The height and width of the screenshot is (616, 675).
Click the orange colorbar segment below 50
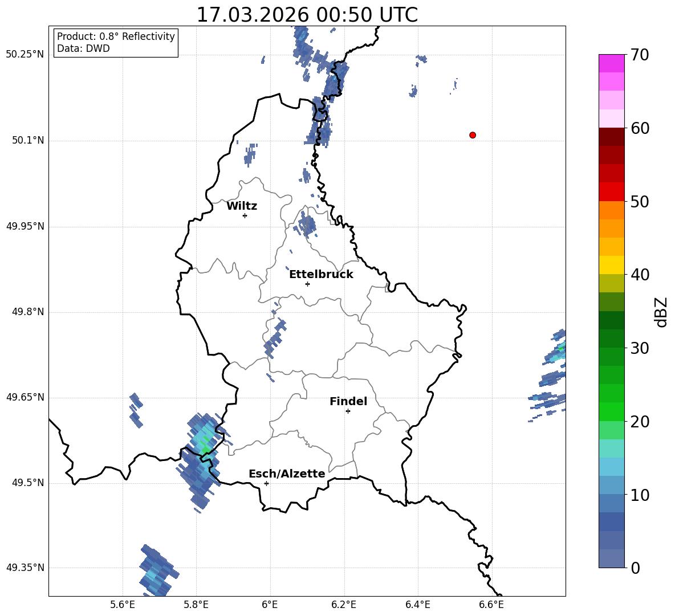611,210
